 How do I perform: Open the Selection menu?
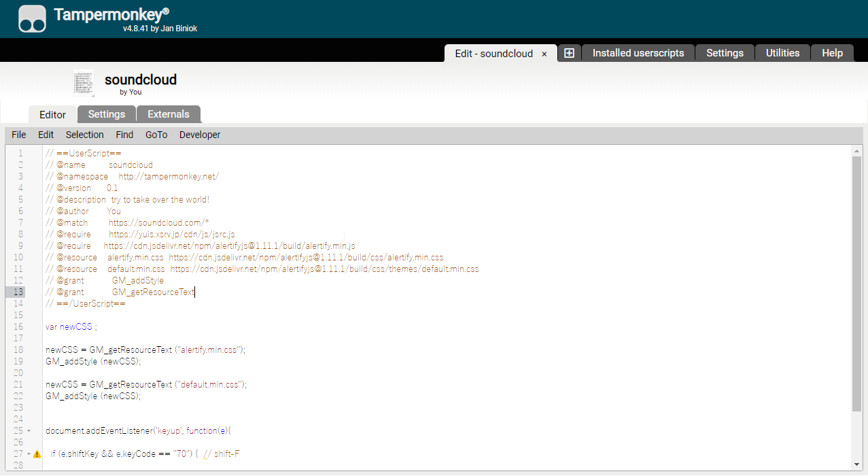point(84,135)
